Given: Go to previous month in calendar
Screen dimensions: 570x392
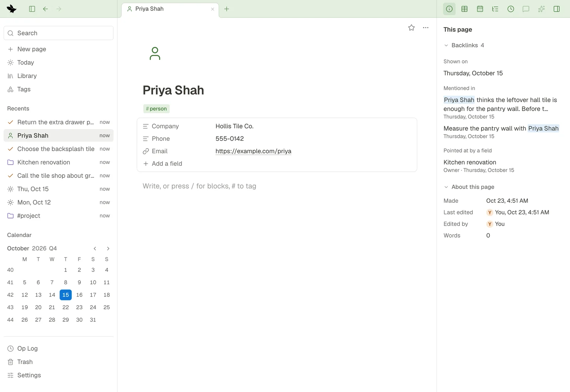Looking at the screenshot, I should tap(95, 248).
